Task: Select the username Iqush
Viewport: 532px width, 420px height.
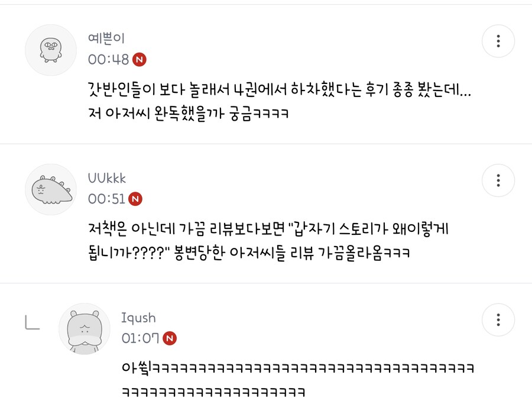Action: click(x=139, y=318)
